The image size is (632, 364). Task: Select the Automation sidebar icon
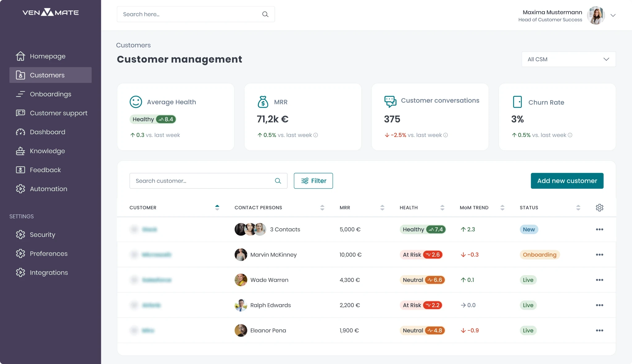click(x=20, y=189)
